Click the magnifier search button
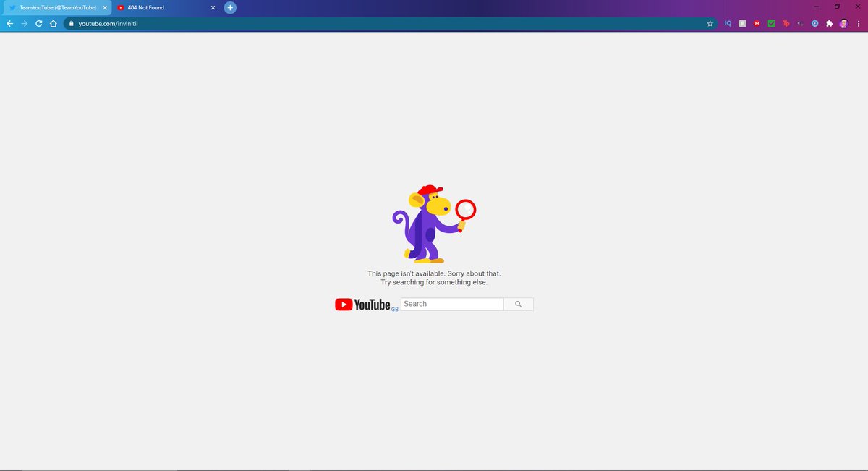 coord(518,304)
